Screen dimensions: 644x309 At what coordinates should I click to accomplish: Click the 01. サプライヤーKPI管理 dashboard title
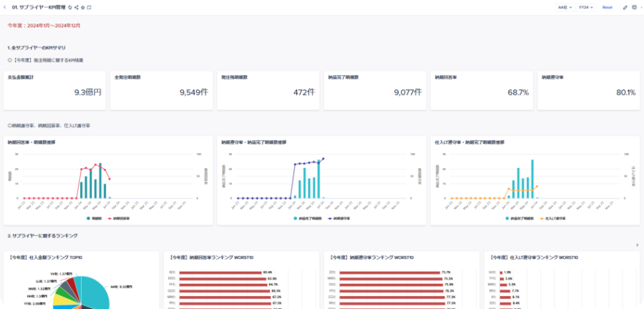(x=39, y=7)
